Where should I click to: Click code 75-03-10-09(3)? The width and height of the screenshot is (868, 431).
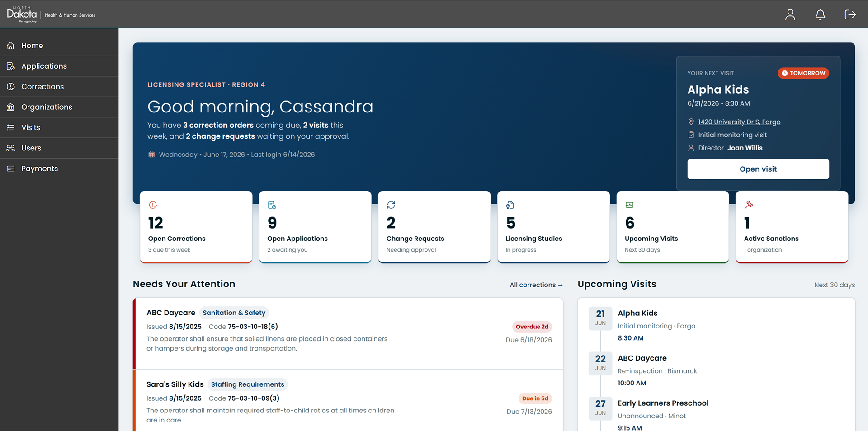tap(254, 398)
